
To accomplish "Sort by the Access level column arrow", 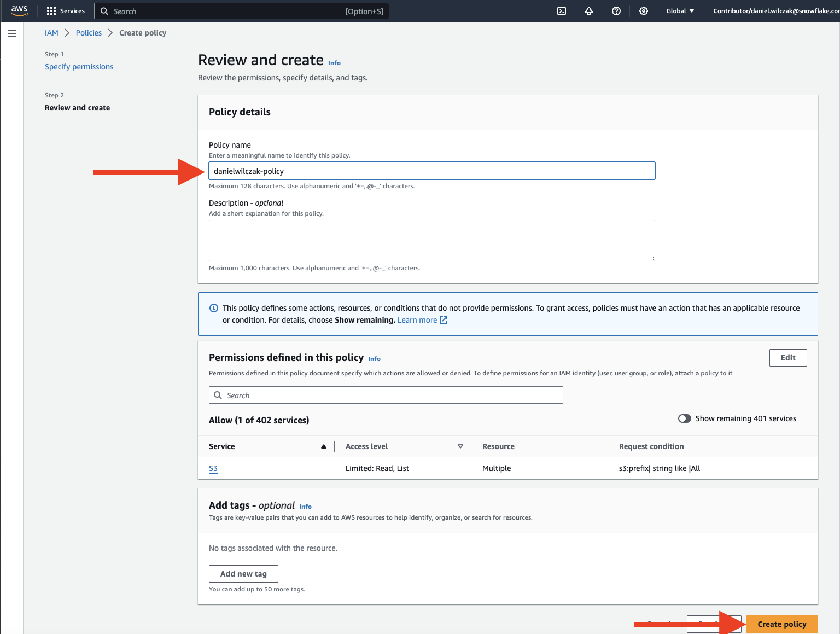I will point(460,446).
